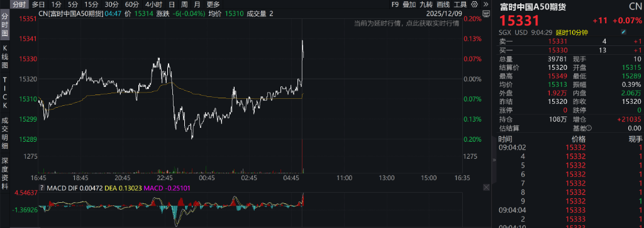Click the 买一 bid price 15330
The width and height of the screenshot is (644, 228).
[558, 50]
